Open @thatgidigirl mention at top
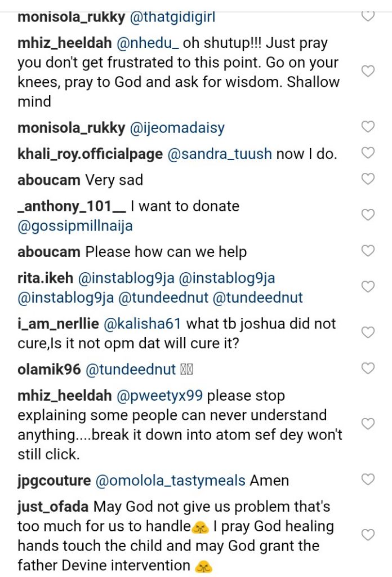 (173, 17)
